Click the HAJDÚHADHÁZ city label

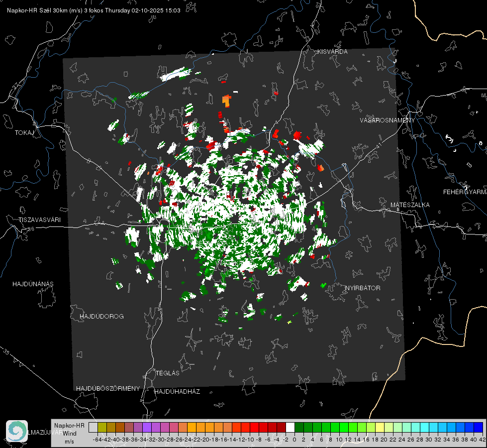pyautogui.click(x=178, y=391)
